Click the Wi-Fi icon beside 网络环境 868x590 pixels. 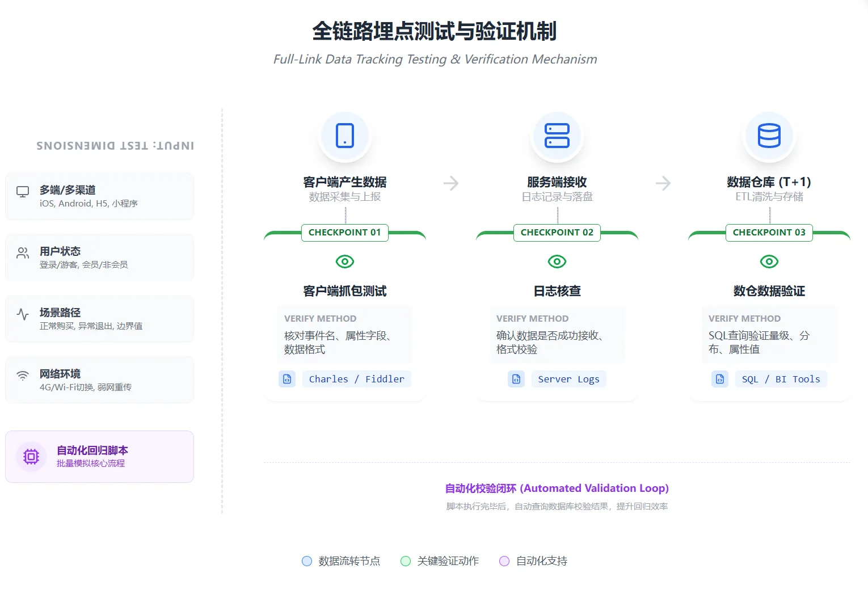coord(23,376)
